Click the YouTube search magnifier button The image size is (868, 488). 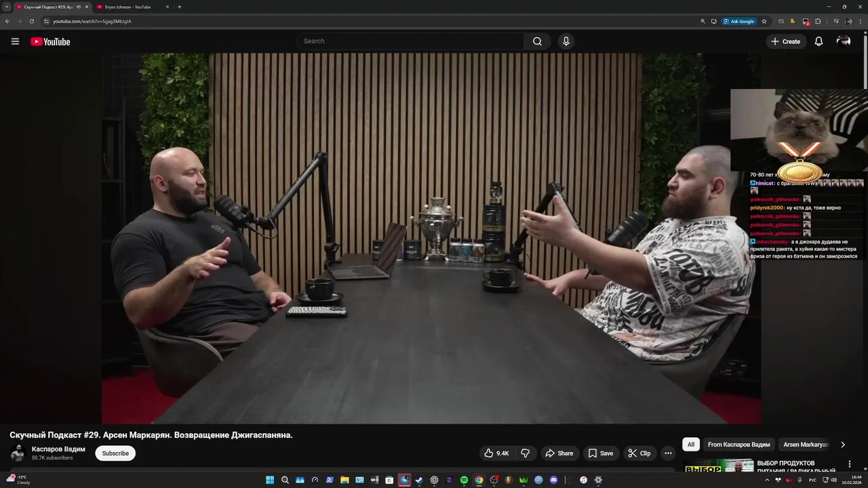point(537,41)
